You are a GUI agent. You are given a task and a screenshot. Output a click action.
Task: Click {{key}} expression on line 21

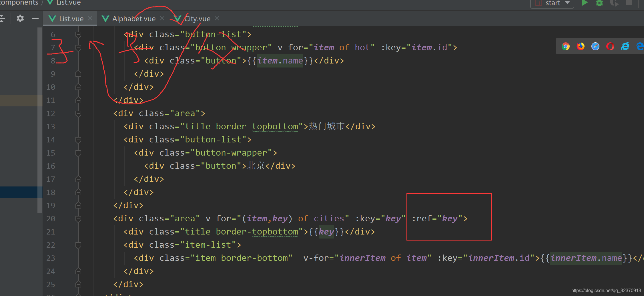(326, 232)
